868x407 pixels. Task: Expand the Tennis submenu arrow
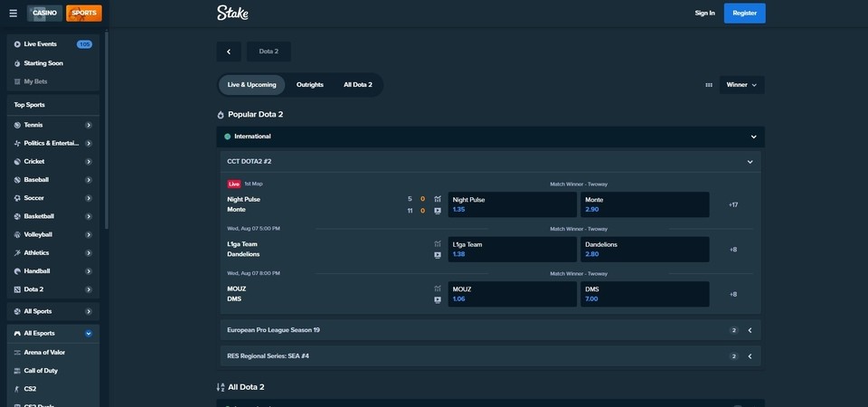tap(89, 125)
